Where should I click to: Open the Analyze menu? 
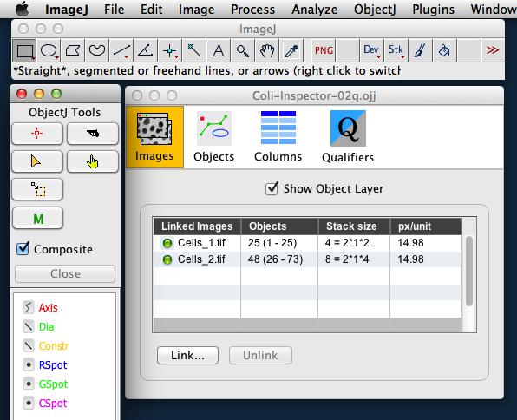(x=315, y=10)
